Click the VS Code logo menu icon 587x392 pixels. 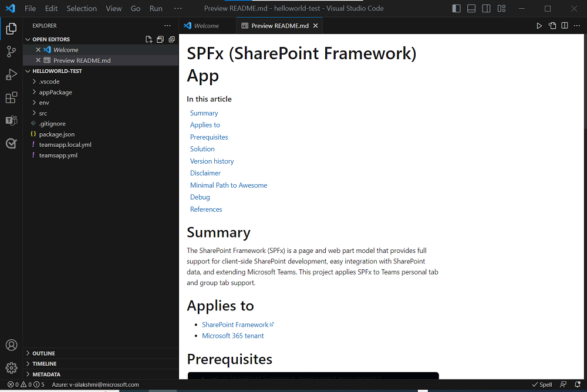11,8
